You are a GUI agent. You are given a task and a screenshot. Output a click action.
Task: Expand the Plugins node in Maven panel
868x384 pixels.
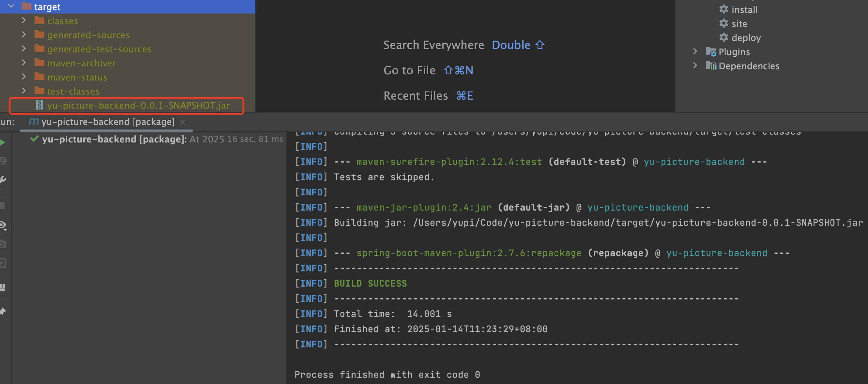(x=695, y=52)
